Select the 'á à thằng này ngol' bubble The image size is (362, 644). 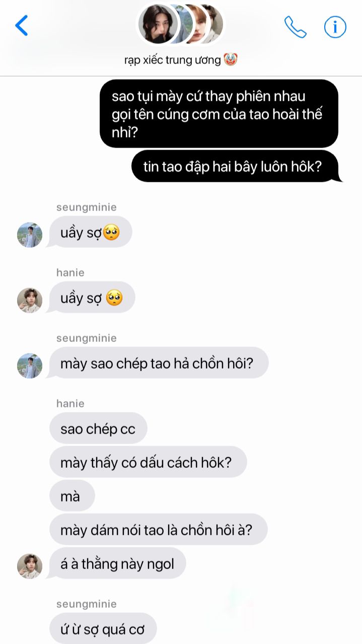coord(117,563)
